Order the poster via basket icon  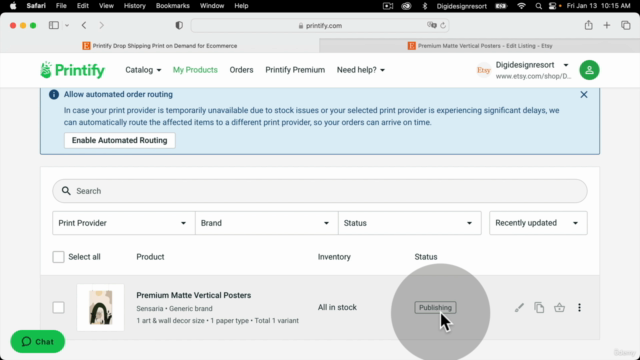[x=559, y=307]
